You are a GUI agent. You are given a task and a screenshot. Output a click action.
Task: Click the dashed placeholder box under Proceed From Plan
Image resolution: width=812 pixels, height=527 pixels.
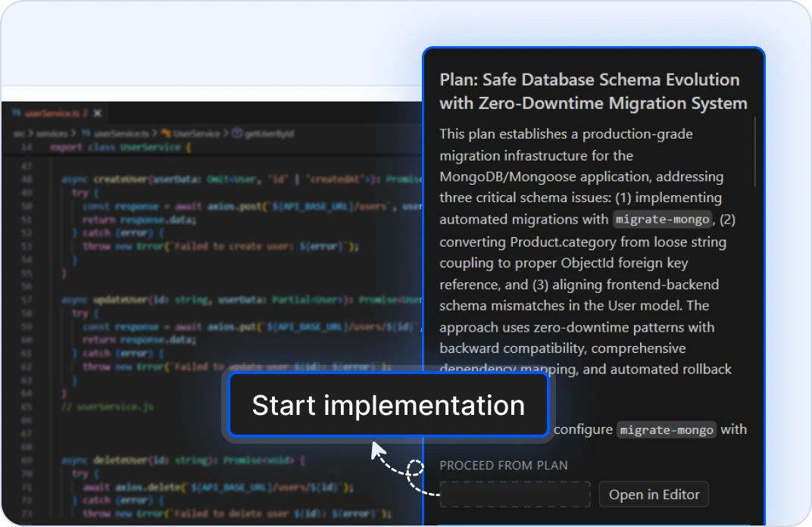tap(515, 494)
